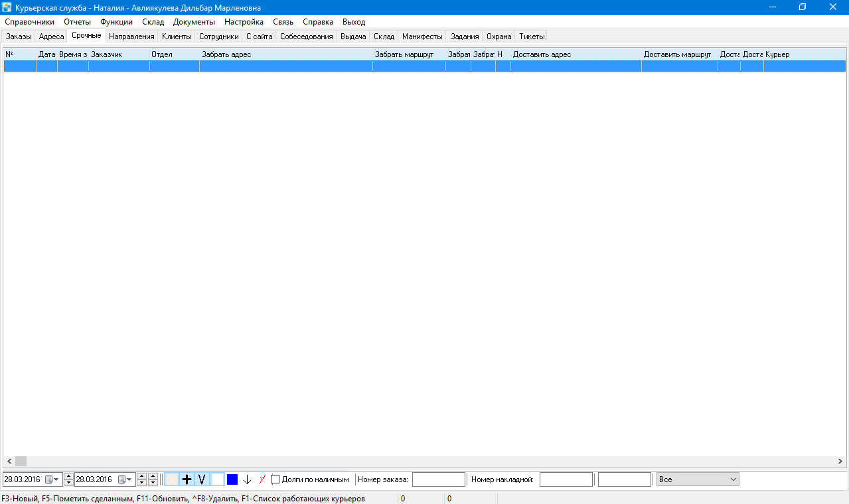Toggle the 'Долги по наличным' checkbox

pyautogui.click(x=275, y=479)
